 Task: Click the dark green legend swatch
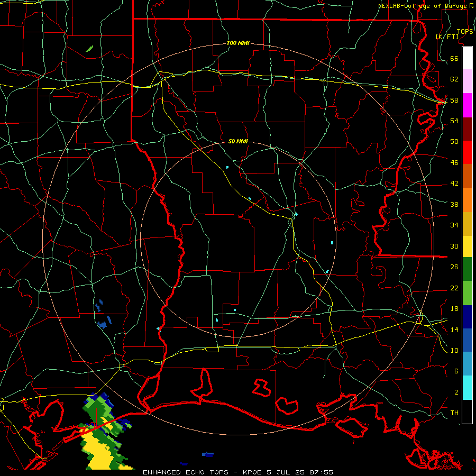(467, 269)
